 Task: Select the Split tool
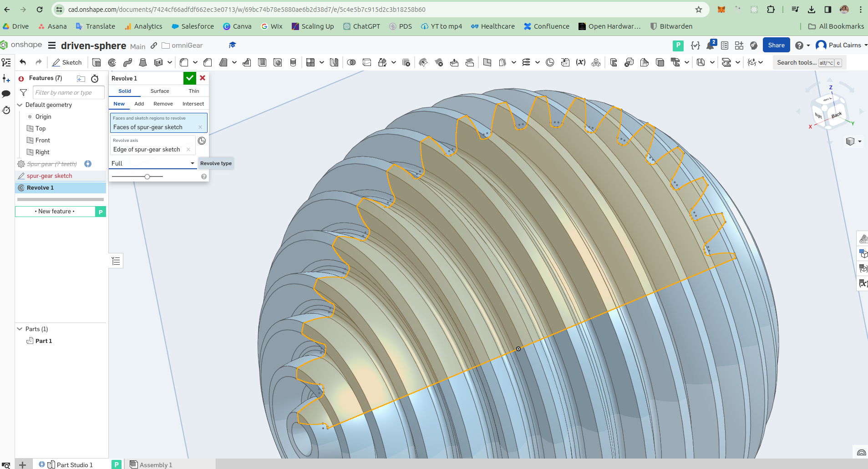(x=367, y=62)
